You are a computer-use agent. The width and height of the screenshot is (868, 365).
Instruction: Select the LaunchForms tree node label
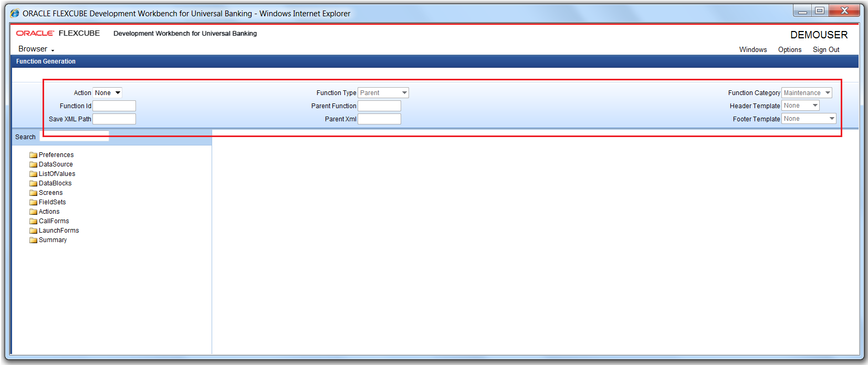pos(59,231)
